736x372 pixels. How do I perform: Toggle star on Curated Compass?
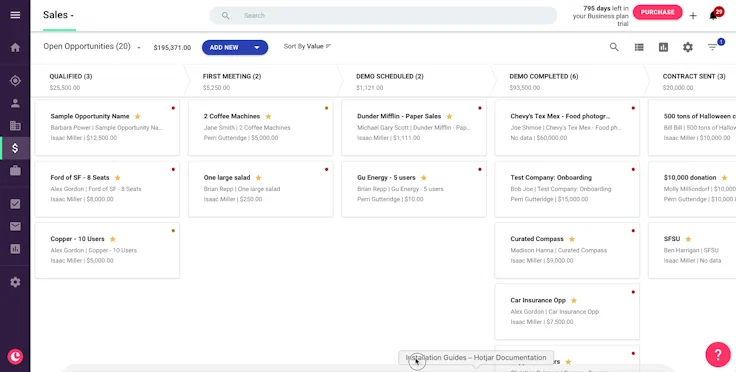572,239
